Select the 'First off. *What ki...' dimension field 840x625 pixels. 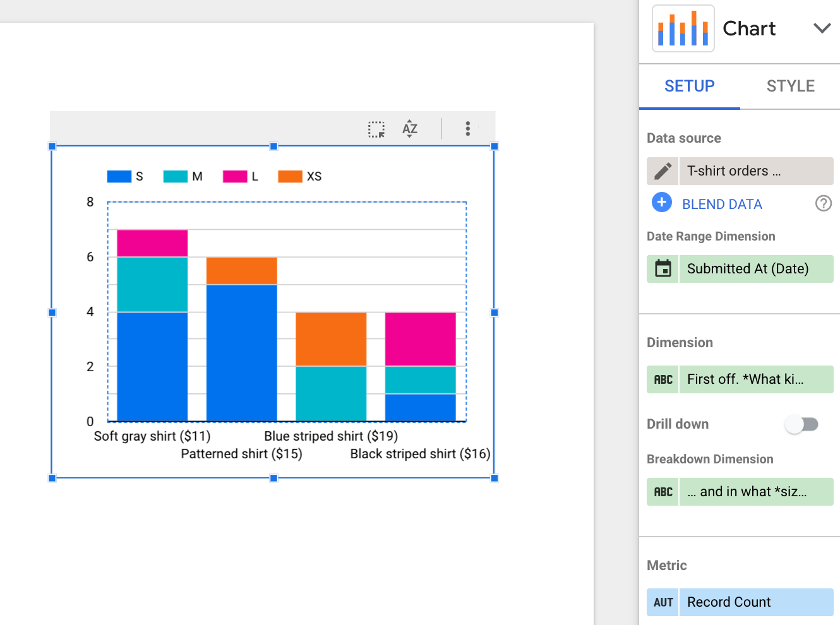757,379
